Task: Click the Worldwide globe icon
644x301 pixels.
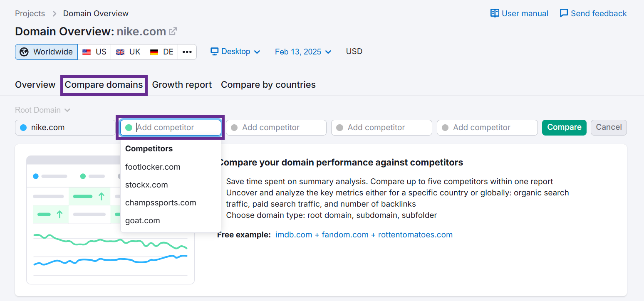Action: 24,52
